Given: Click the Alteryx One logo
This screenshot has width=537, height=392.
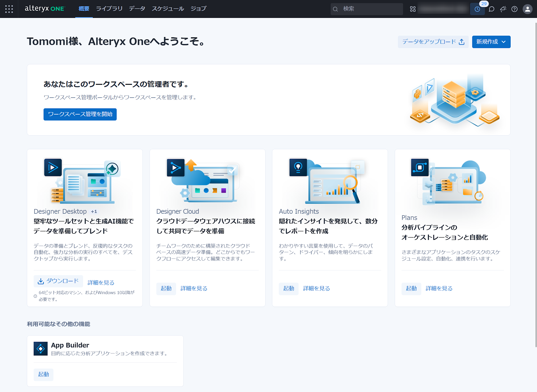Looking at the screenshot, I should pos(45,9).
